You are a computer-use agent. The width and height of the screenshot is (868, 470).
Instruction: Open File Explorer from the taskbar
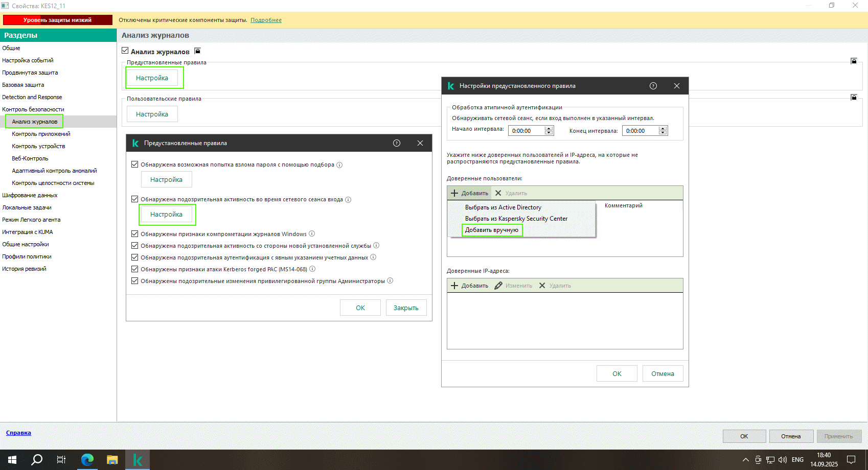[112, 460]
